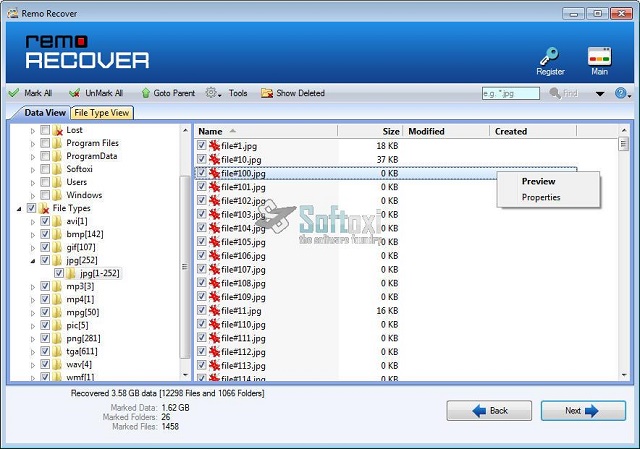Image resolution: width=640 pixels, height=449 pixels.
Task: Check the Softoxi folder checkbox
Action: (x=45, y=169)
